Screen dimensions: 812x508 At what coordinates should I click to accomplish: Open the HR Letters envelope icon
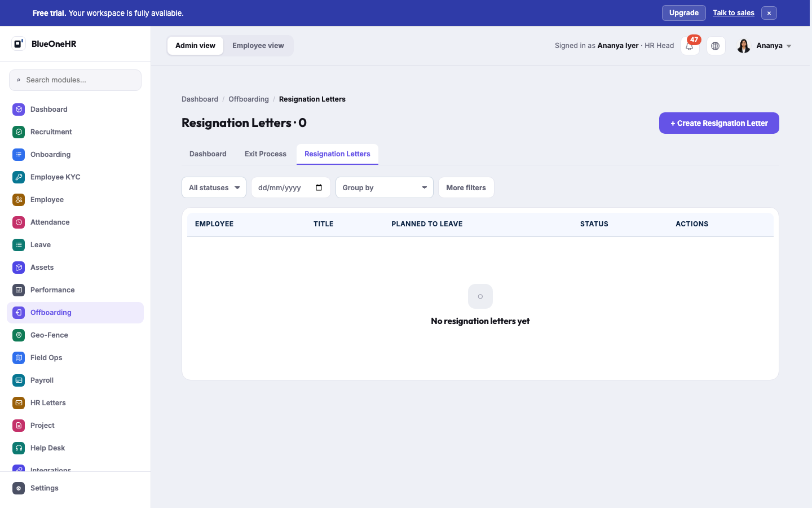(x=19, y=402)
